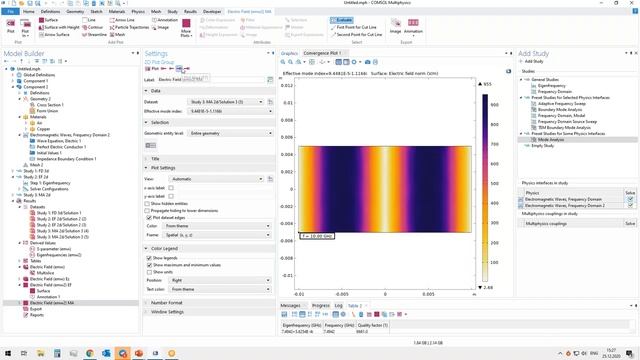
Task: Enable Propagate hiding to lower dimensions
Action: click(x=147, y=211)
